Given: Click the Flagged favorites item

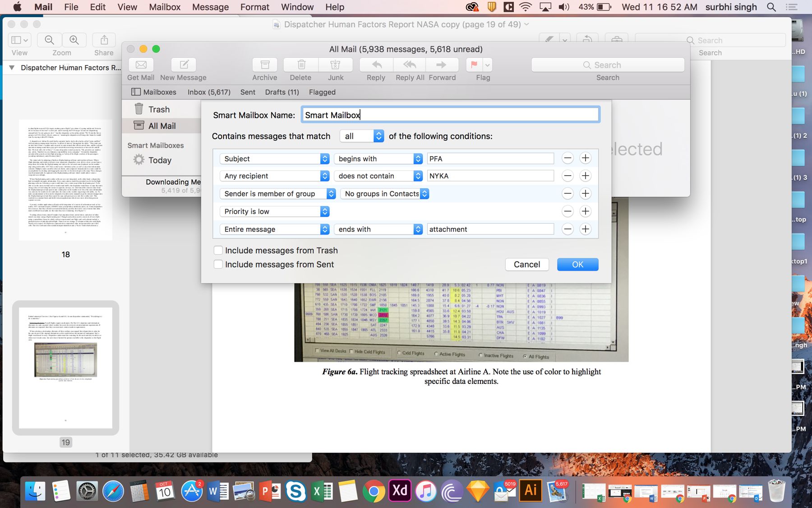Looking at the screenshot, I should [x=322, y=92].
